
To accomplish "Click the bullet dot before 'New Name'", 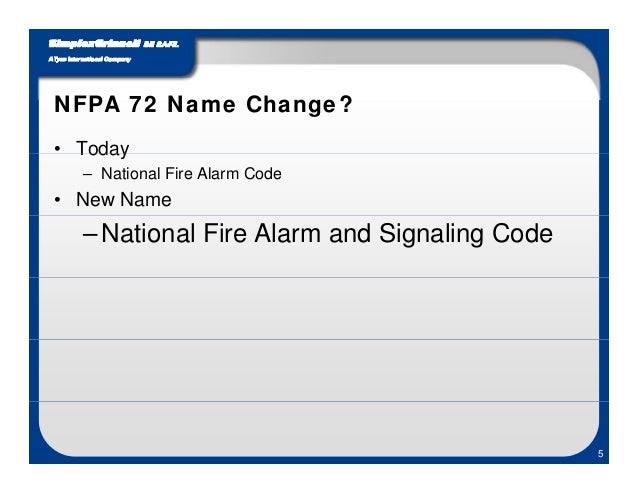I will pyautogui.click(x=59, y=201).
